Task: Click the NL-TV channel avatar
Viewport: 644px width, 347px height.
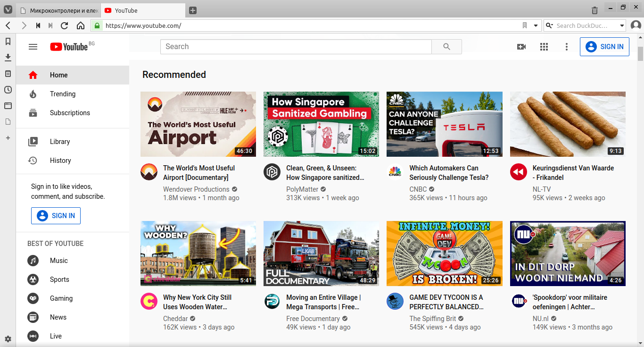Action: pyautogui.click(x=519, y=172)
